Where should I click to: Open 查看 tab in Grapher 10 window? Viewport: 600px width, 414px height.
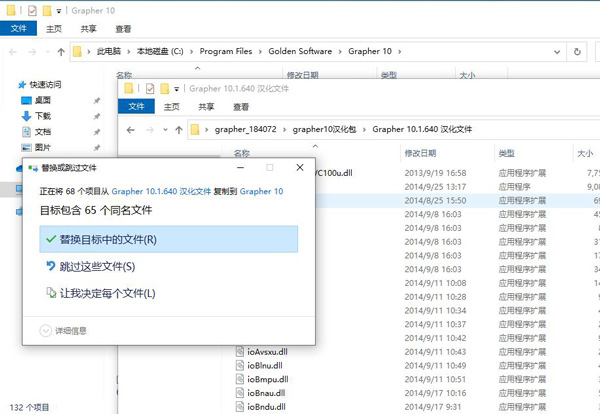(123, 29)
